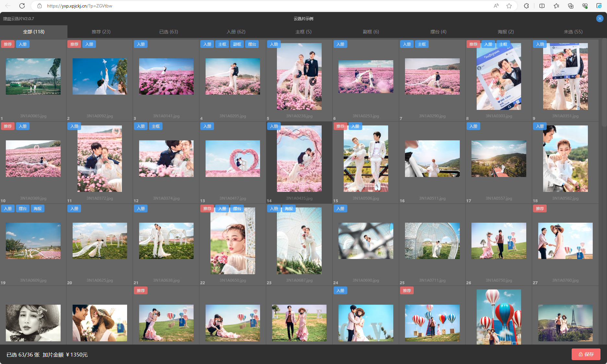The height and width of the screenshot is (364, 607).
Task: Toggle 海报 tag on photo 3N1A0687.jpg
Action: coord(289,209)
